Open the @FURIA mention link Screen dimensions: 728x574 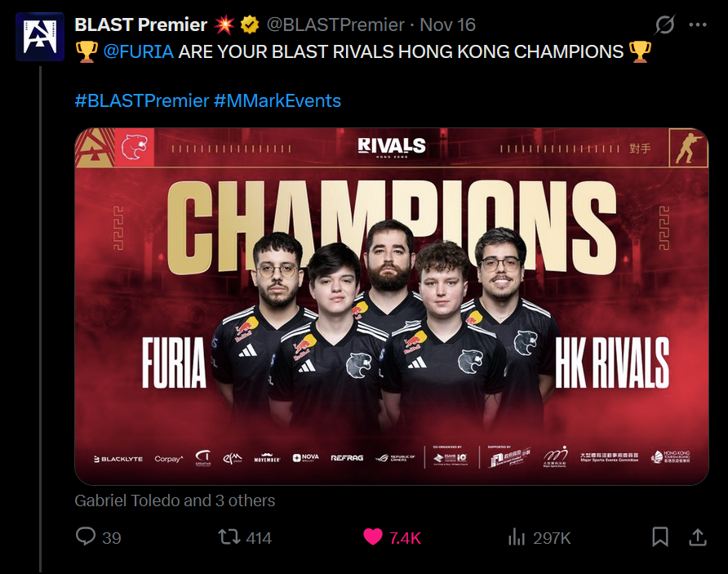[139, 51]
